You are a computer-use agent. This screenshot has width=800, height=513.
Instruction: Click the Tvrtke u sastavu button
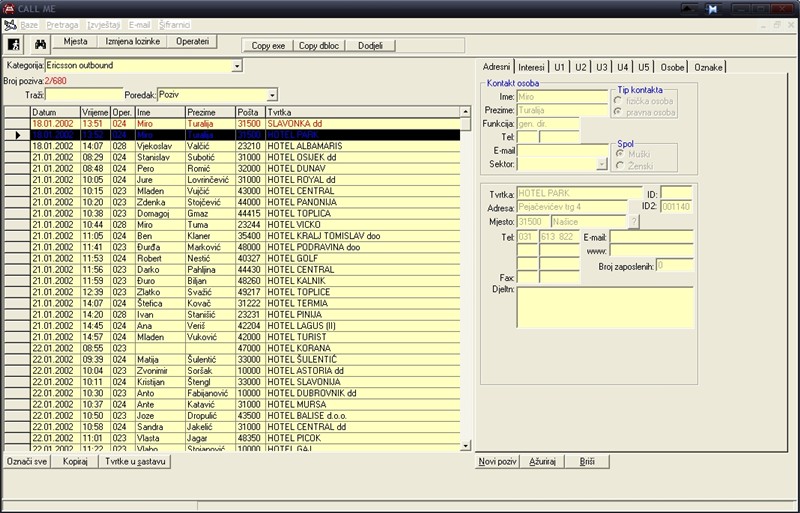pos(135,461)
